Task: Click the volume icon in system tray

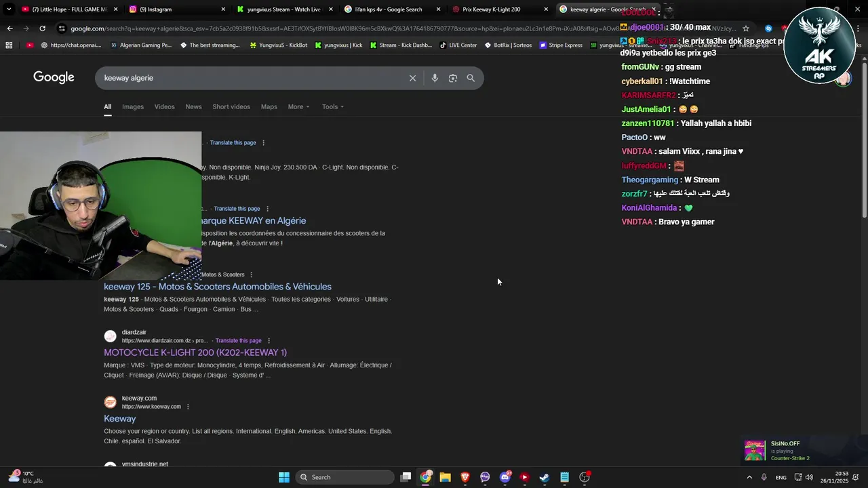Action: 809,477
